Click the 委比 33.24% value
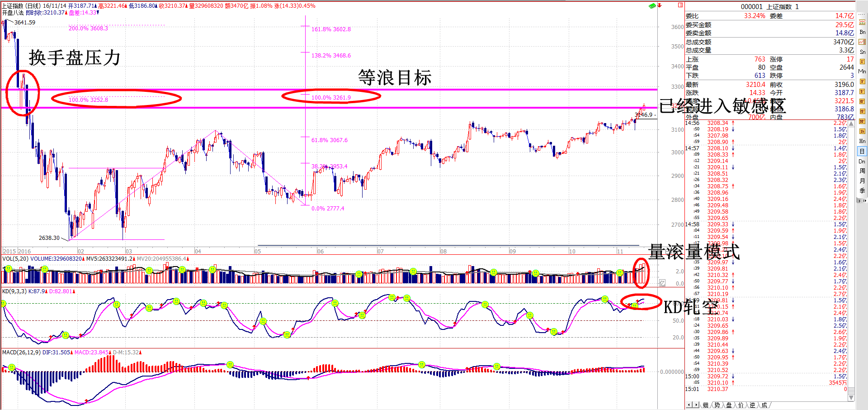This screenshot has width=868, height=410. click(755, 16)
